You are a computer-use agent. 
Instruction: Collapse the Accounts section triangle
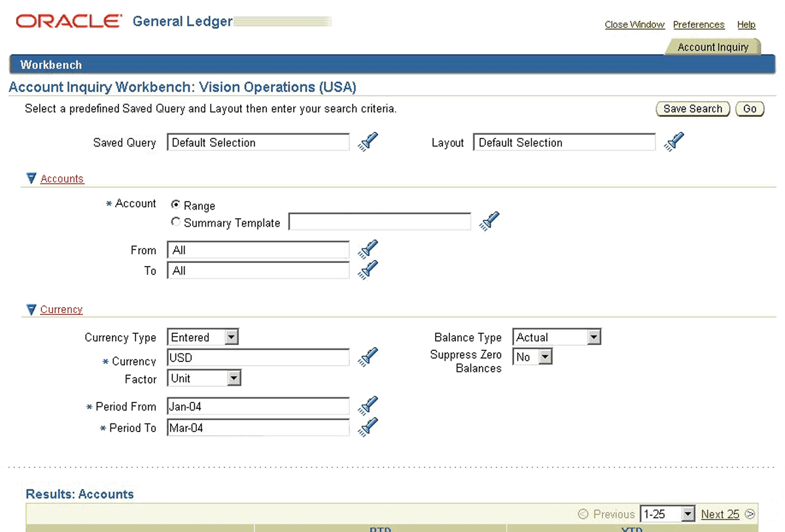(x=31, y=178)
